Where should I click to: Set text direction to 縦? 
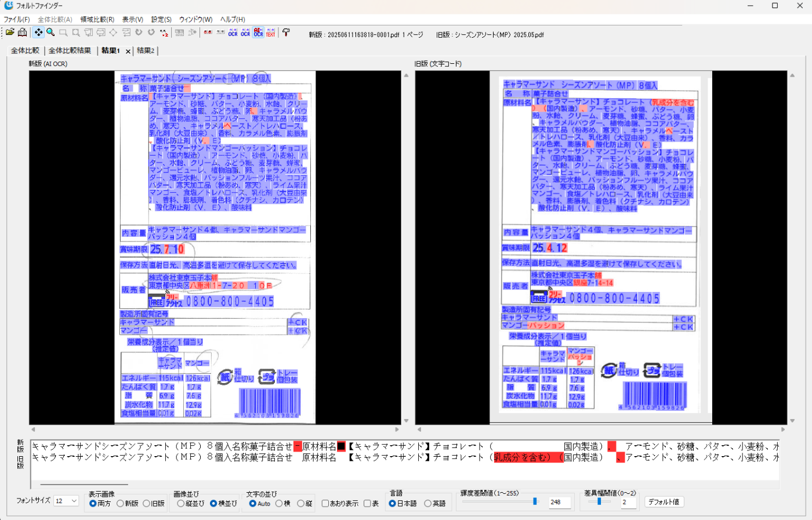(304, 504)
